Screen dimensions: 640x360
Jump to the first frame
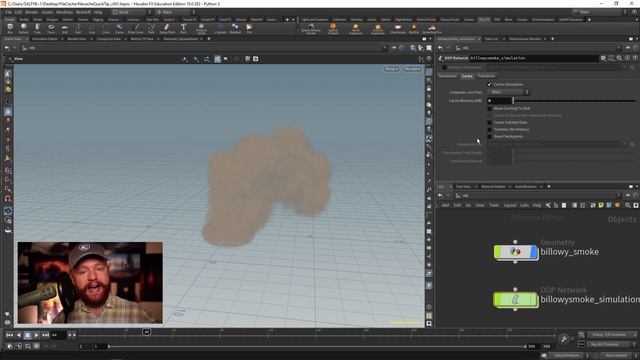[9, 335]
